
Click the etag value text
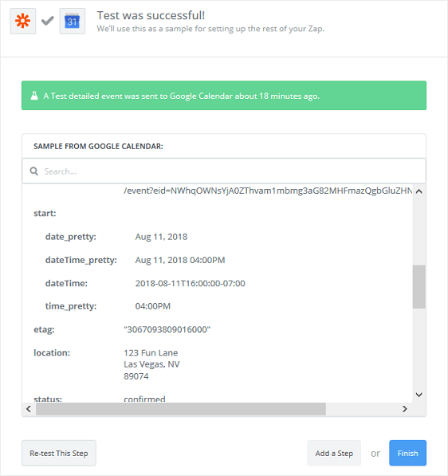167,329
